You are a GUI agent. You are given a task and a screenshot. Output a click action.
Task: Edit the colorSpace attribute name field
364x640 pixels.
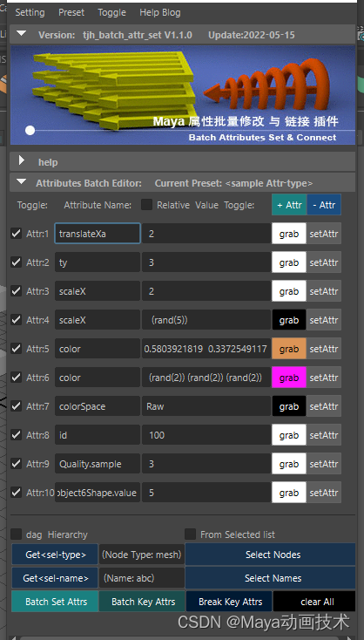click(98, 406)
